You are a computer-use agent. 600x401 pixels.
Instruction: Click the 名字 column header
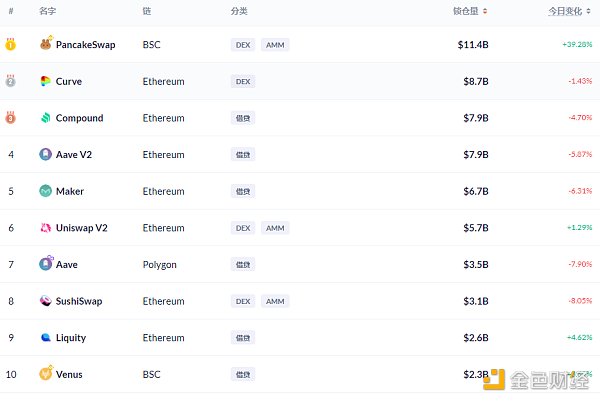(x=47, y=11)
